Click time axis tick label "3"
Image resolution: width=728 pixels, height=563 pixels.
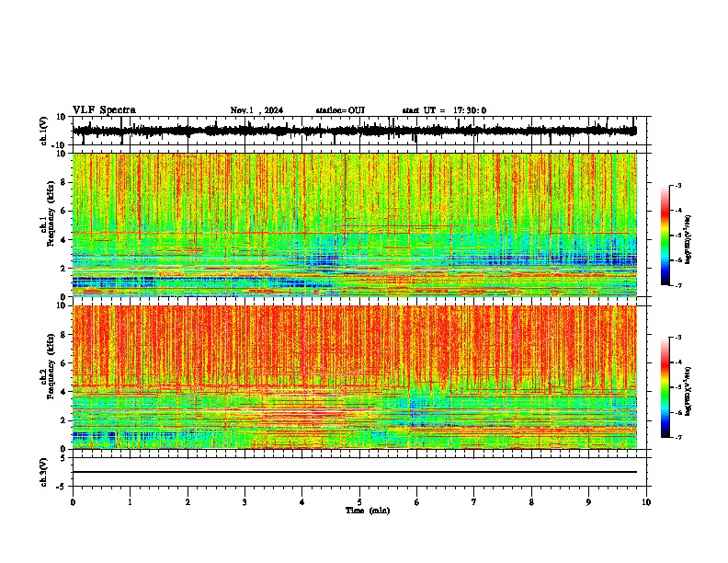click(245, 502)
